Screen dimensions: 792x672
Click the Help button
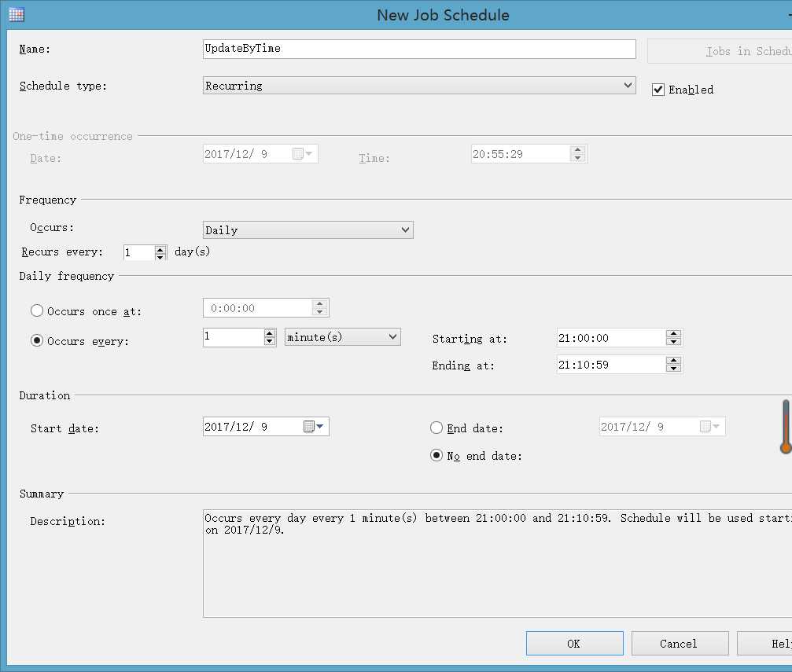[764, 643]
